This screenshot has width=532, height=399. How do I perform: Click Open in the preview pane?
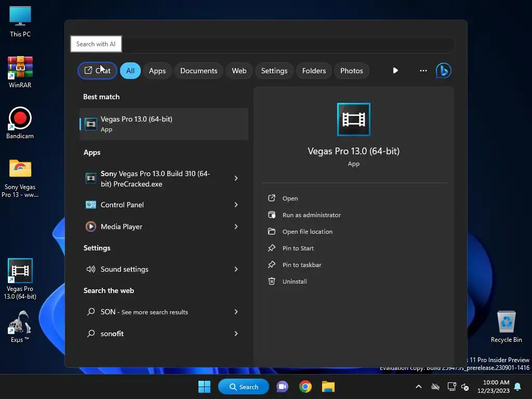290,198
